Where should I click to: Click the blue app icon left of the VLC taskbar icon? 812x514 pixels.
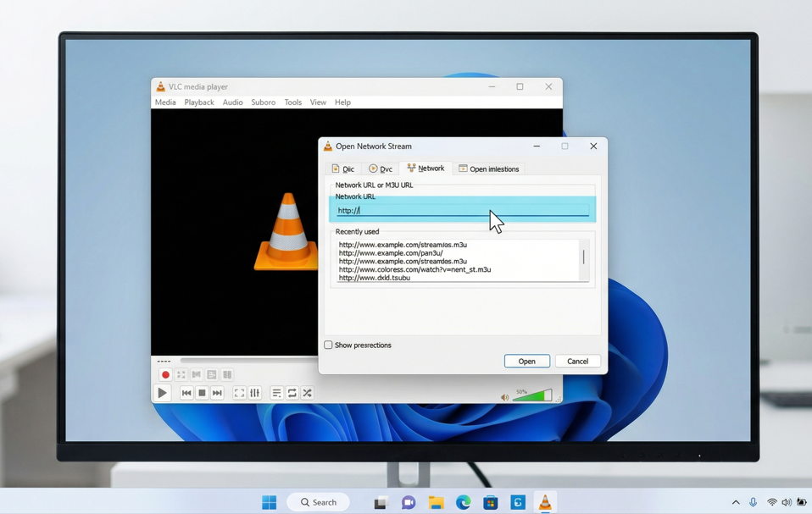tap(518, 502)
